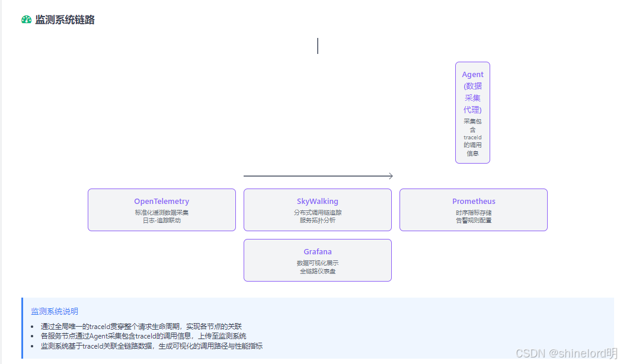Click the 全链路仪表盘 text line
This screenshot has height=364, width=620.
(x=318, y=271)
